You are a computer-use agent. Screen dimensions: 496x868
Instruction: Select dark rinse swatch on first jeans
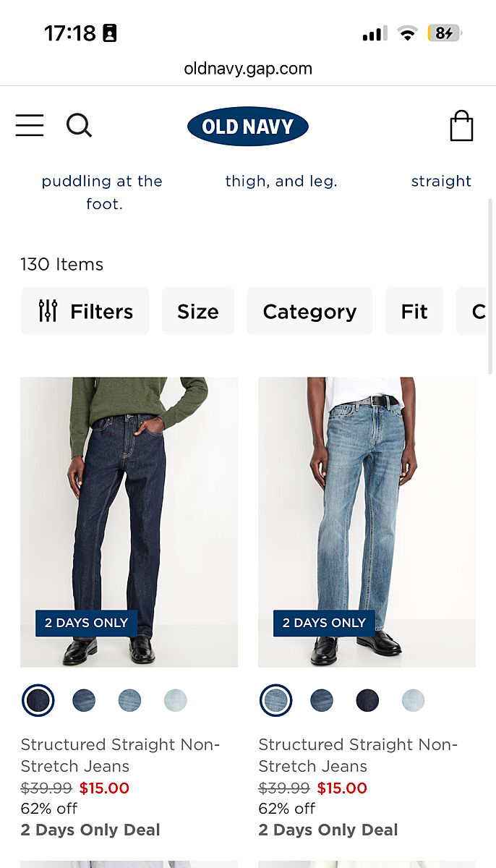click(x=38, y=700)
